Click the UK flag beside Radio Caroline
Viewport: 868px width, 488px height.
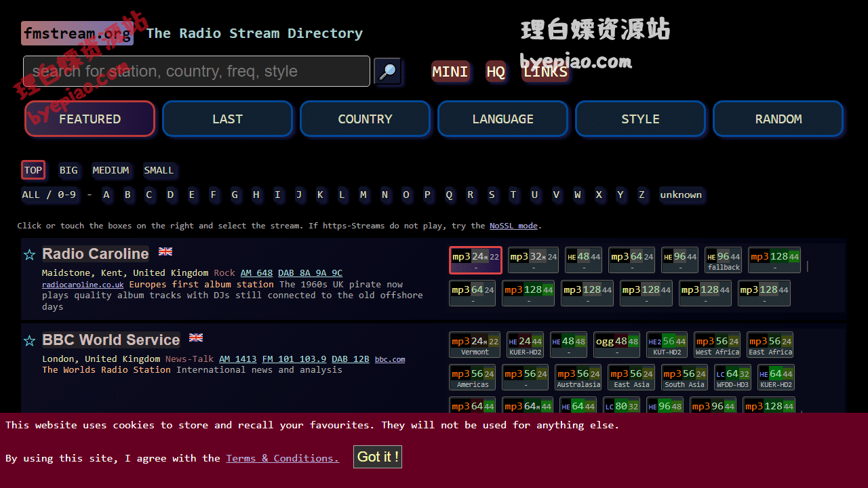165,251
